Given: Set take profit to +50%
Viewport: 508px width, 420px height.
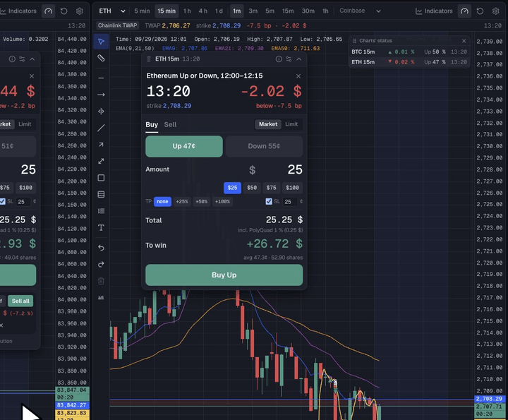Looking at the screenshot, I should 201,202.
